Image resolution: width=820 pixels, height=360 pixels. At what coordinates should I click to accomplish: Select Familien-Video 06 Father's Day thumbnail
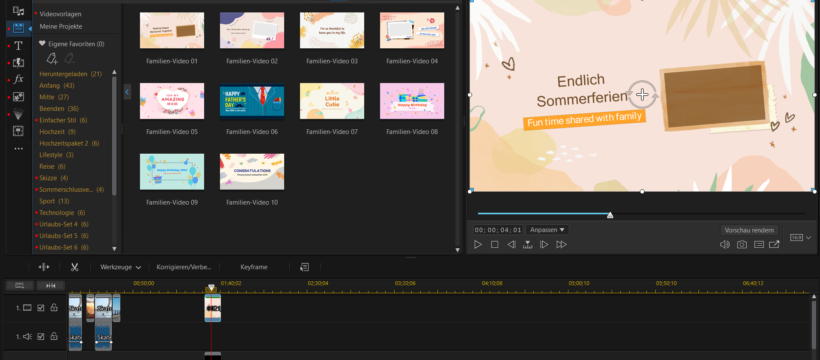252,101
